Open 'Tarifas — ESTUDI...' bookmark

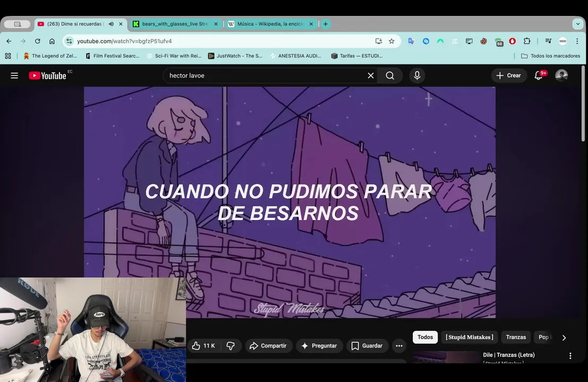click(357, 56)
